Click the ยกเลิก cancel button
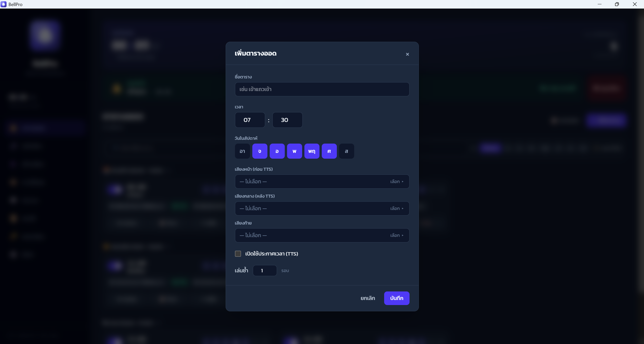 coord(368,298)
